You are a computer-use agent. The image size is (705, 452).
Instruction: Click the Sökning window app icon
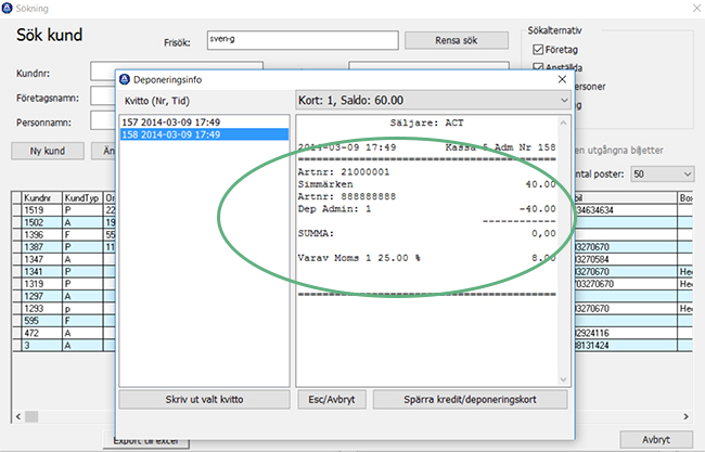pos(7,8)
